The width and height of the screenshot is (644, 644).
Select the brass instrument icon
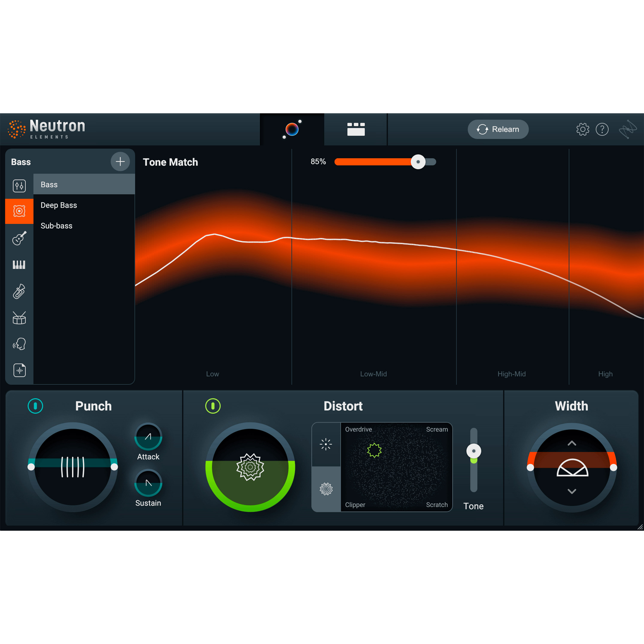[19, 291]
